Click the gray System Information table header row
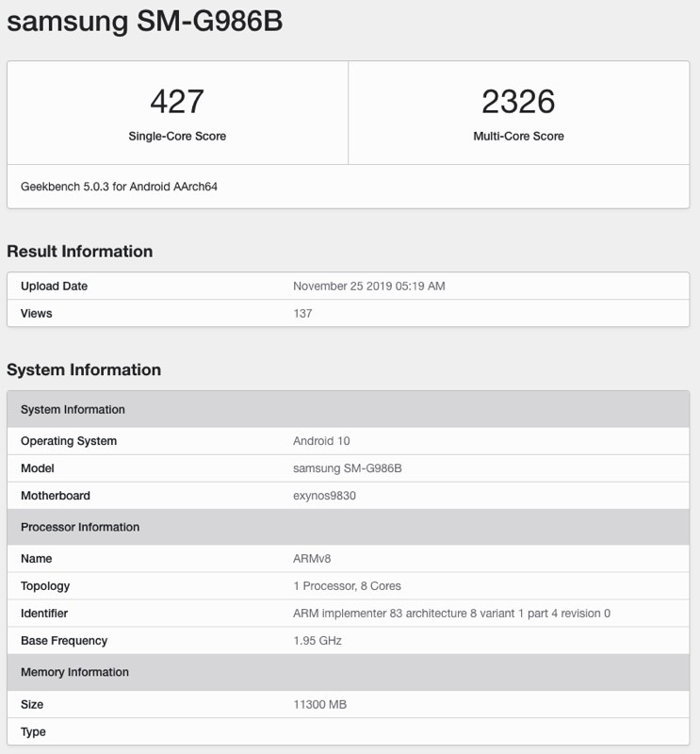This screenshot has height=754, width=700. (348, 409)
